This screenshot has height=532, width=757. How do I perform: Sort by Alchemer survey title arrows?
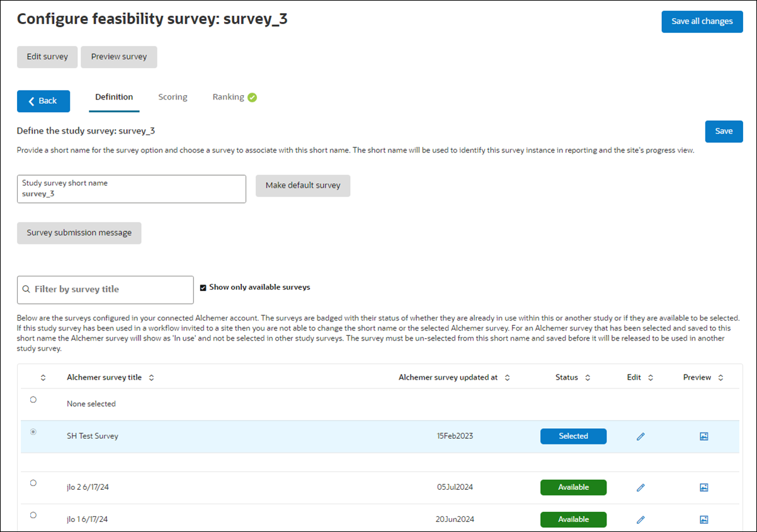coord(151,378)
